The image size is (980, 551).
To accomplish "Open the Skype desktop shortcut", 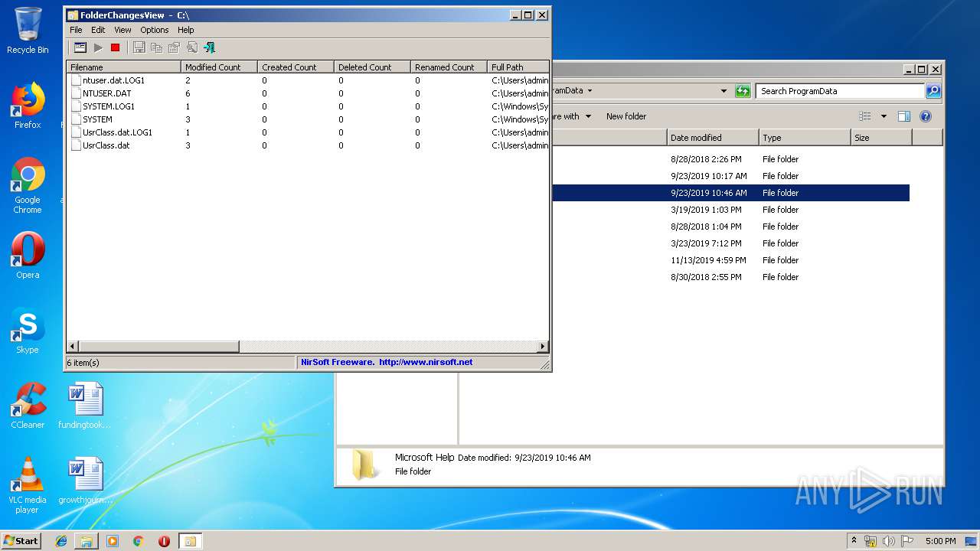I will [x=28, y=331].
